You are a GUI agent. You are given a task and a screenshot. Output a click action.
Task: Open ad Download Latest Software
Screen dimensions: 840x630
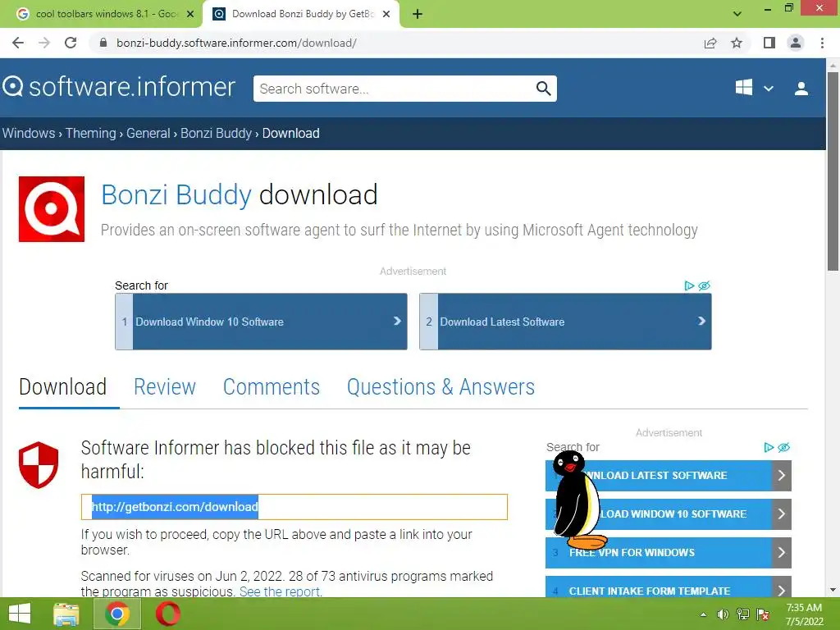click(565, 322)
